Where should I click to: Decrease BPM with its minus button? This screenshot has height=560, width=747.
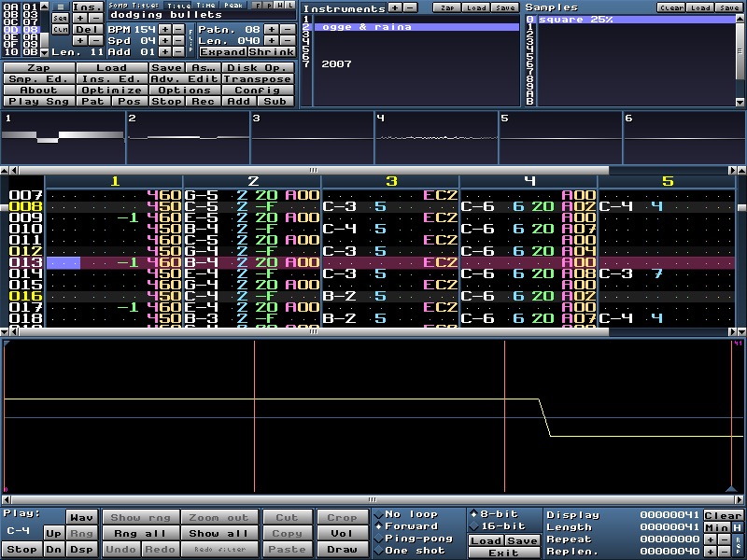click(178, 29)
